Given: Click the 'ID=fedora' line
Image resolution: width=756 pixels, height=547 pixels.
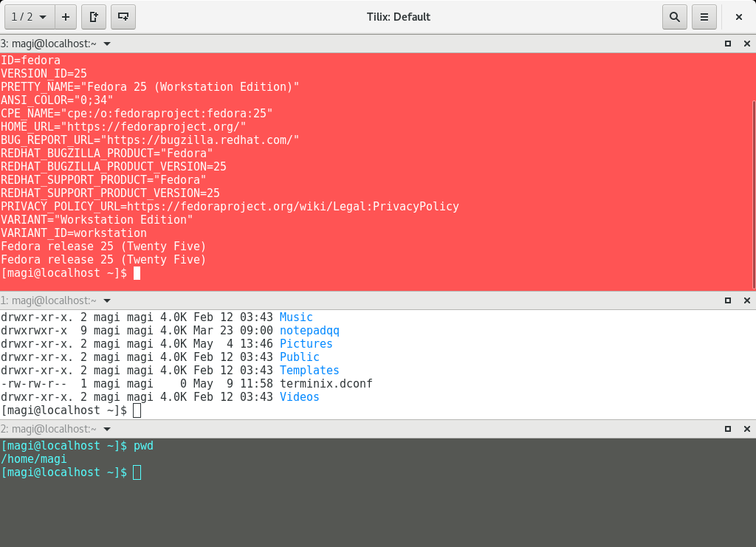Looking at the screenshot, I should [31, 61].
